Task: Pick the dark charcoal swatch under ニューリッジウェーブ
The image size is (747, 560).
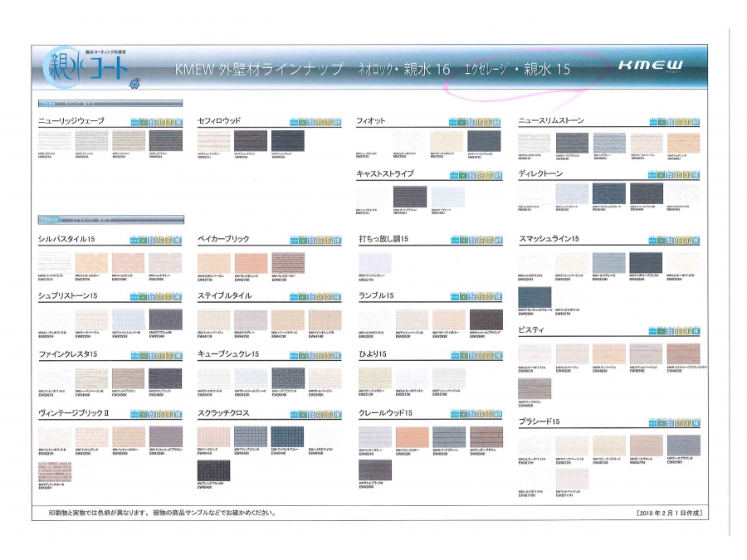Action: click(x=166, y=141)
